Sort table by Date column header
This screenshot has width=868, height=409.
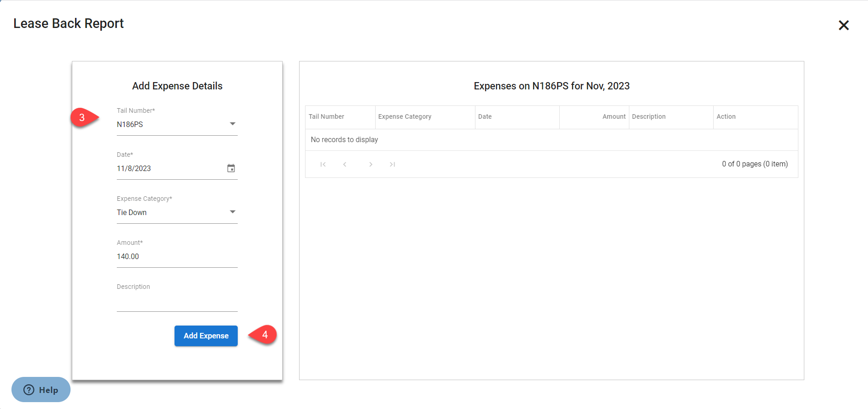point(485,117)
